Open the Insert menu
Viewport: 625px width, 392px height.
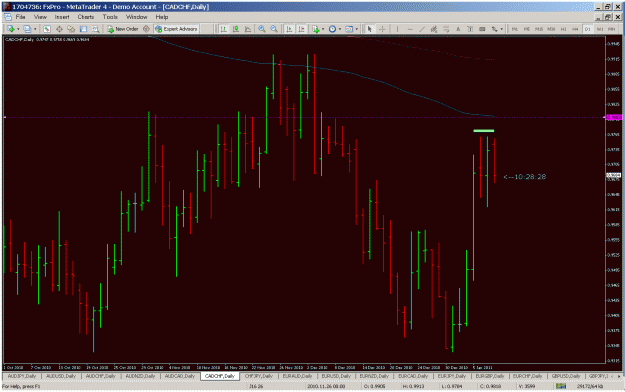(x=62, y=17)
